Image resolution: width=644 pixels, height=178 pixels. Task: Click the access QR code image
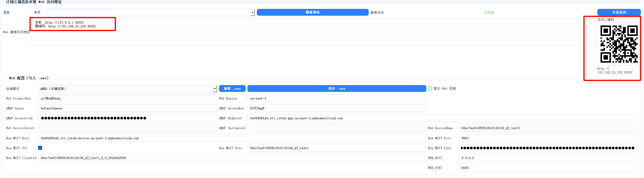point(619,44)
